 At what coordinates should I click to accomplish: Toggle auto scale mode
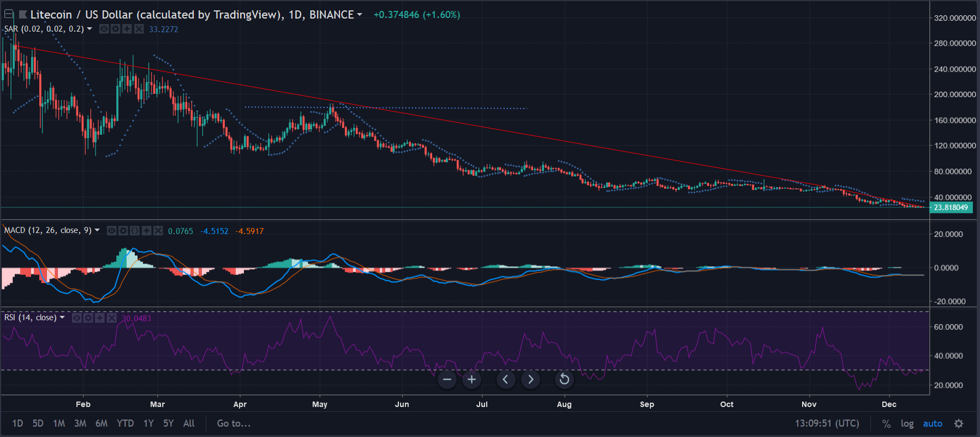pos(933,424)
